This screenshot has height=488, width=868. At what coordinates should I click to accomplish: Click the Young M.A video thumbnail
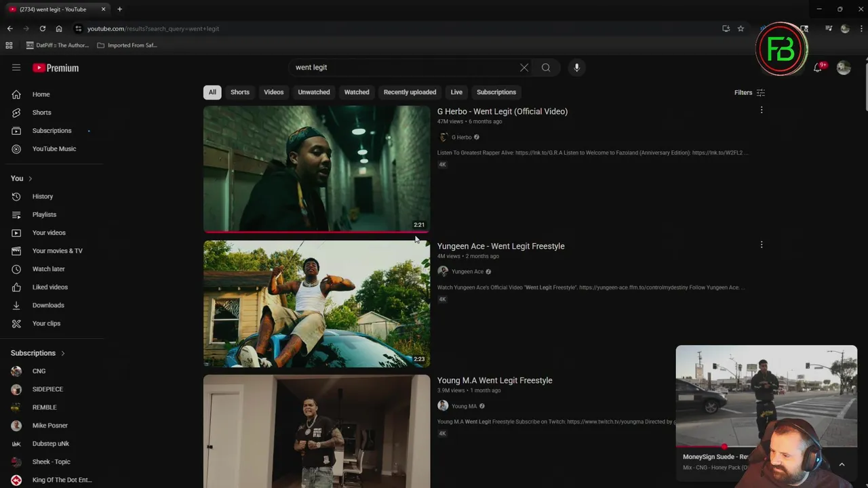pos(317,431)
